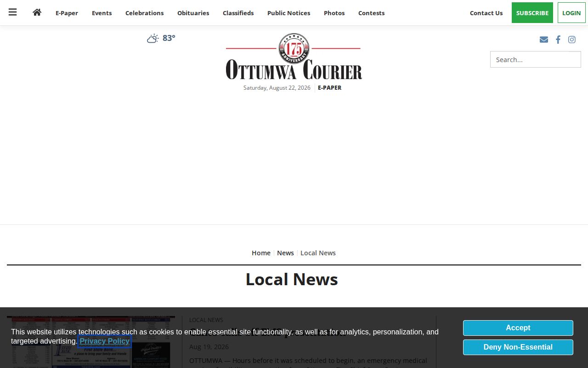The height and width of the screenshot is (368, 588).
Task: Open the Contests menu item
Action: (x=371, y=13)
